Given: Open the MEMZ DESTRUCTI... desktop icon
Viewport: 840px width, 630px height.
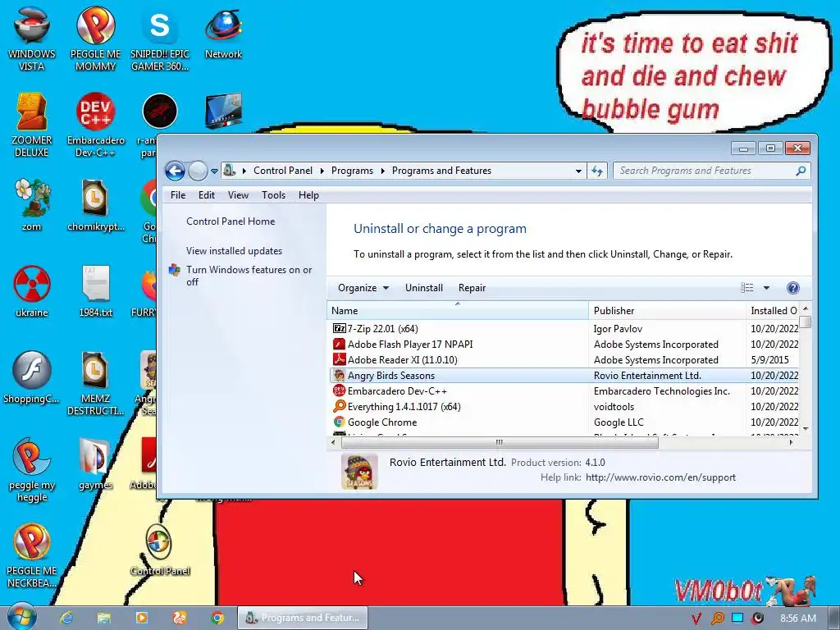Looking at the screenshot, I should tap(95, 383).
